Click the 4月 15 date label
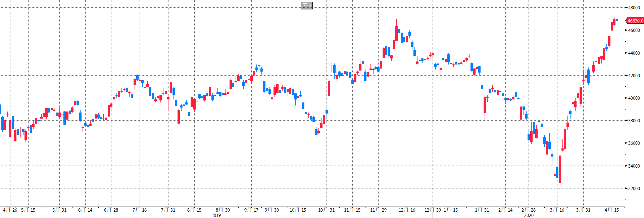Viewport: 644px width, 218px height. click(612, 210)
